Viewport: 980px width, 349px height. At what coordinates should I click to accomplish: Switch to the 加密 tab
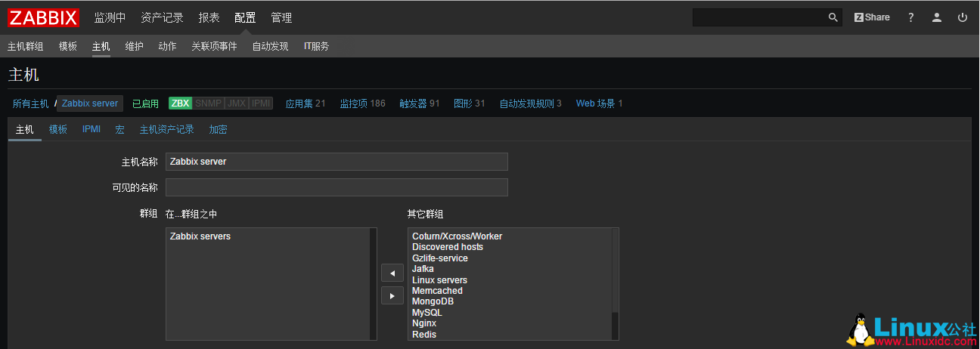tap(219, 129)
